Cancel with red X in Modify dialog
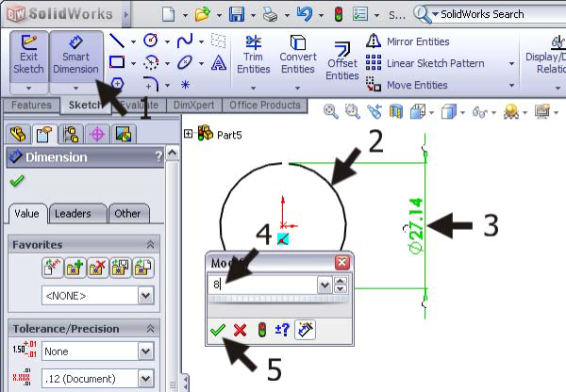566x392 pixels. pos(238,330)
